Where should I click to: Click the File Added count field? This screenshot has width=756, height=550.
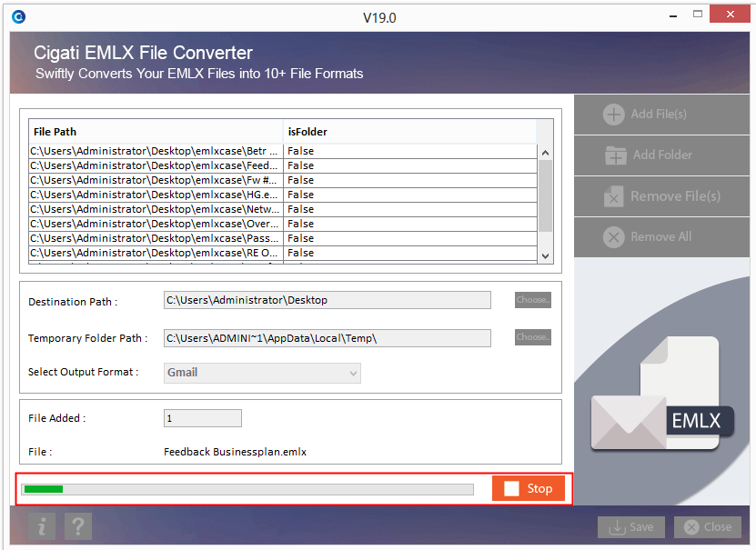click(x=203, y=418)
